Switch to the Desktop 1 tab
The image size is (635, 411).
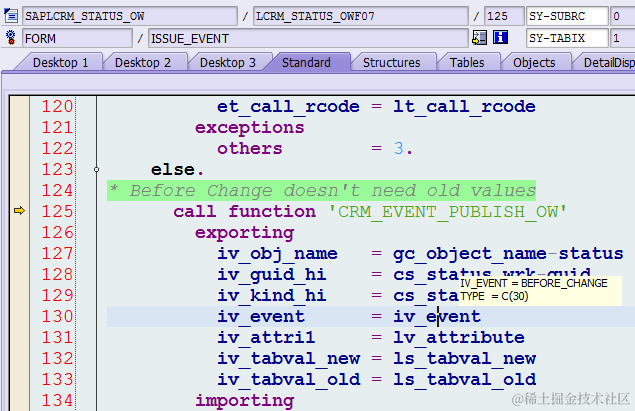coord(60,63)
